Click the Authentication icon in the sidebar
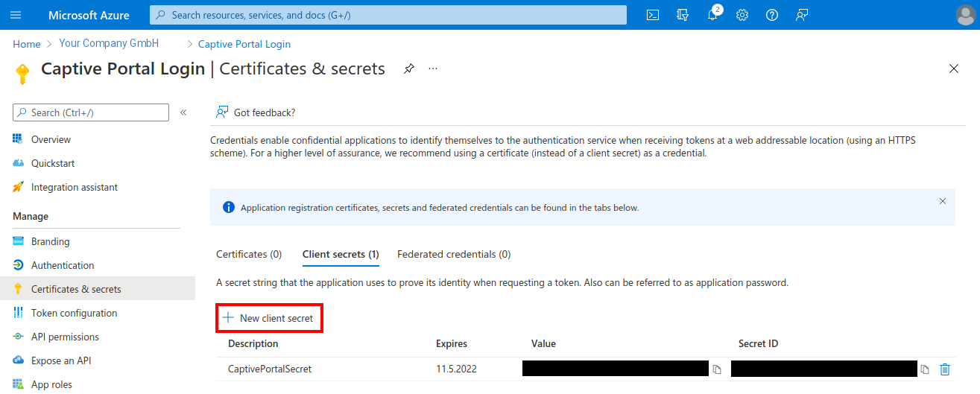Viewport: 980px width, 394px height. [x=18, y=265]
